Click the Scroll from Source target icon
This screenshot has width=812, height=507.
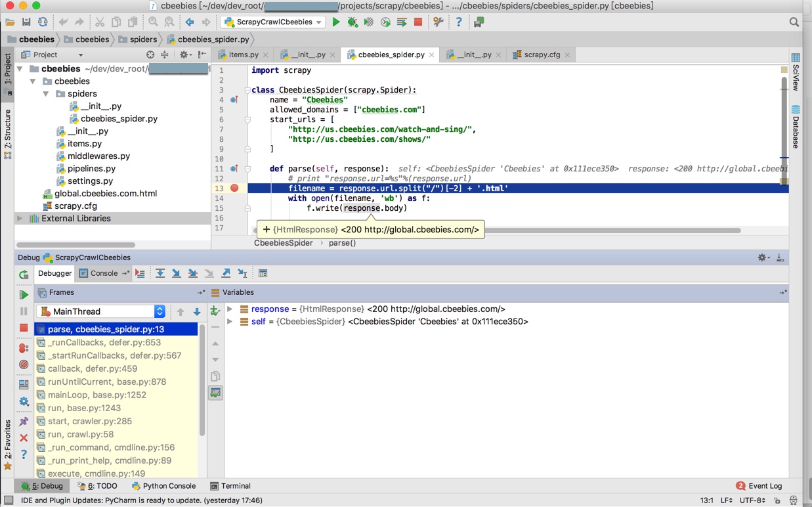tap(150, 55)
